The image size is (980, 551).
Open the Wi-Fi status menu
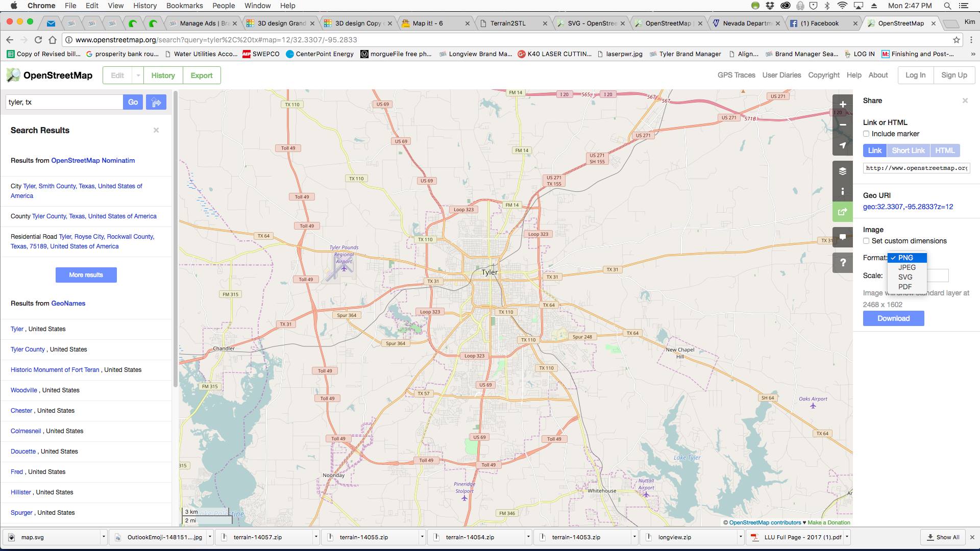pos(842,6)
